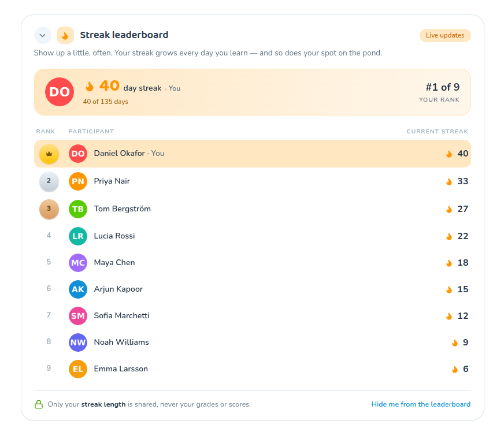
Task: Collapse the Streak leaderboard panel chevron
Action: click(x=42, y=35)
